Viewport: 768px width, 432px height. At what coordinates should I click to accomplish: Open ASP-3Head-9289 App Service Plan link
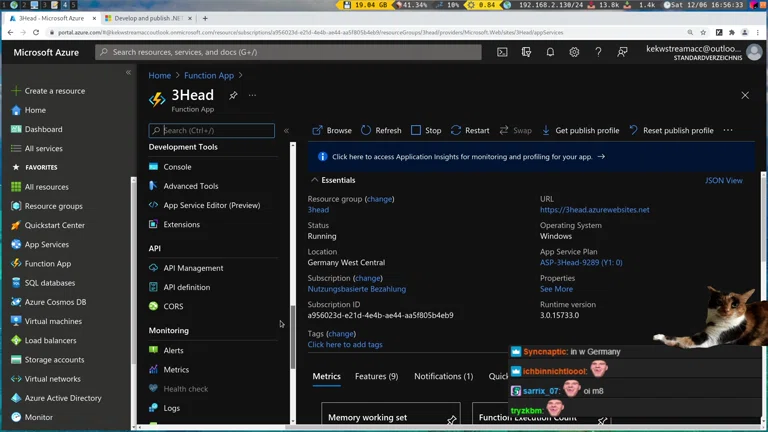[x=581, y=263]
